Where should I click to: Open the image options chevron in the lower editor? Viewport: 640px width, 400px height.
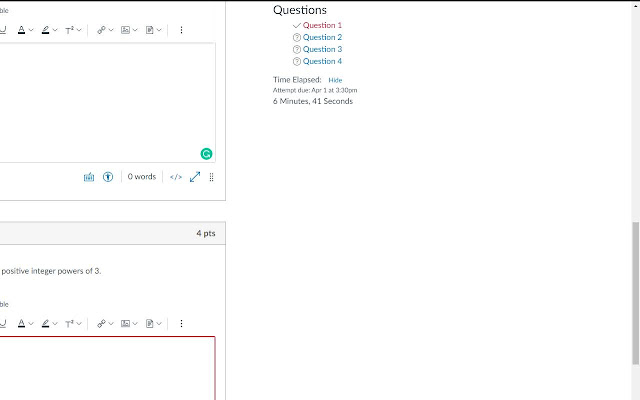[x=135, y=323]
